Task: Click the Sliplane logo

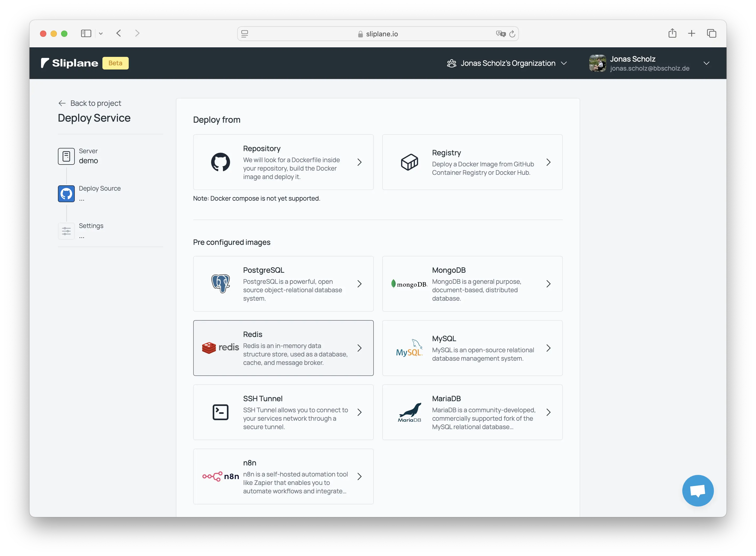Action: point(70,63)
